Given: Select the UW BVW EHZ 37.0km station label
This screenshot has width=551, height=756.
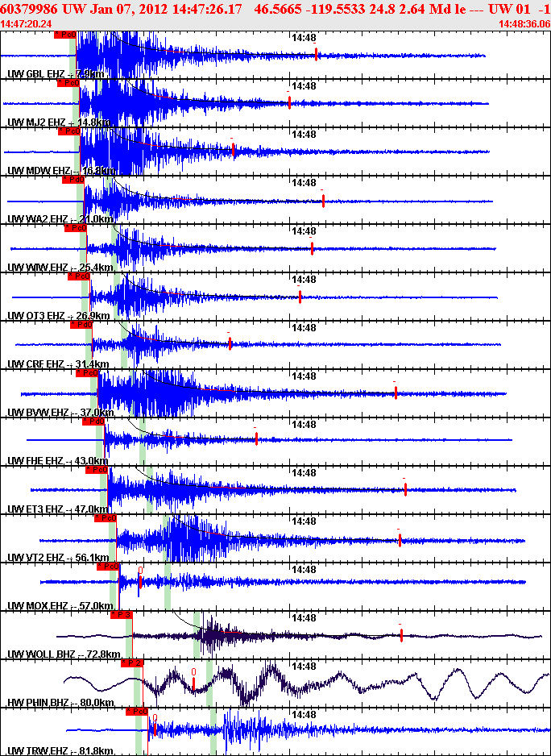Looking at the screenshot, I should [x=60, y=413].
